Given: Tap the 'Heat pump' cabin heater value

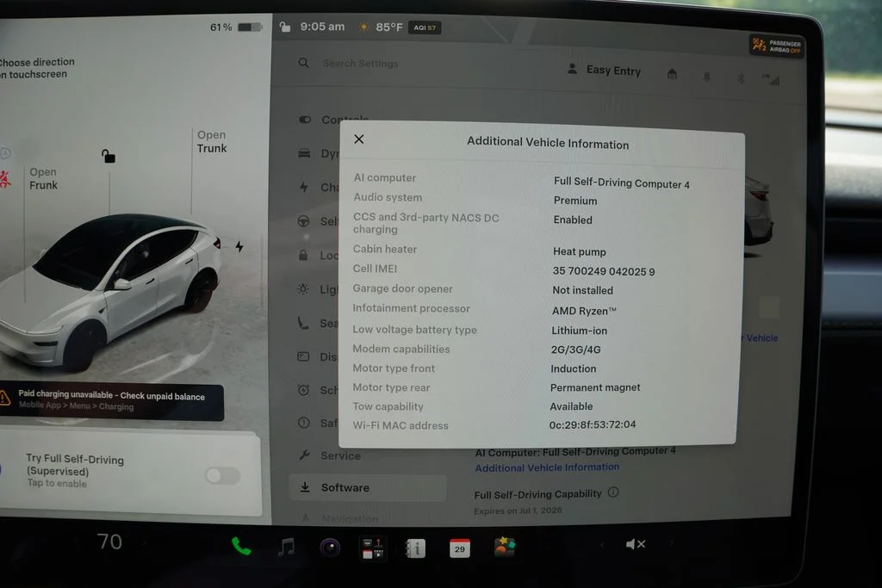Looking at the screenshot, I should pos(580,252).
